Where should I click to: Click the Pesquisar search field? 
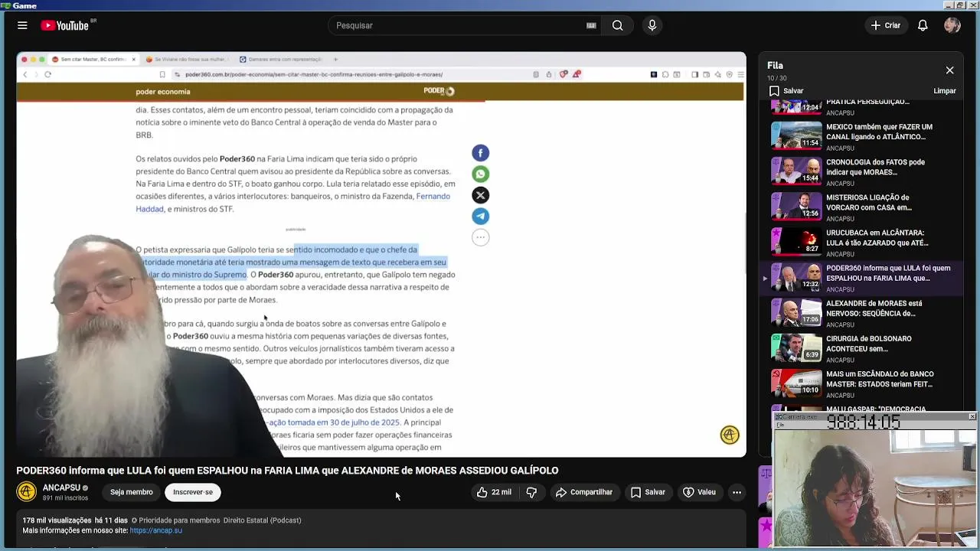pos(459,25)
